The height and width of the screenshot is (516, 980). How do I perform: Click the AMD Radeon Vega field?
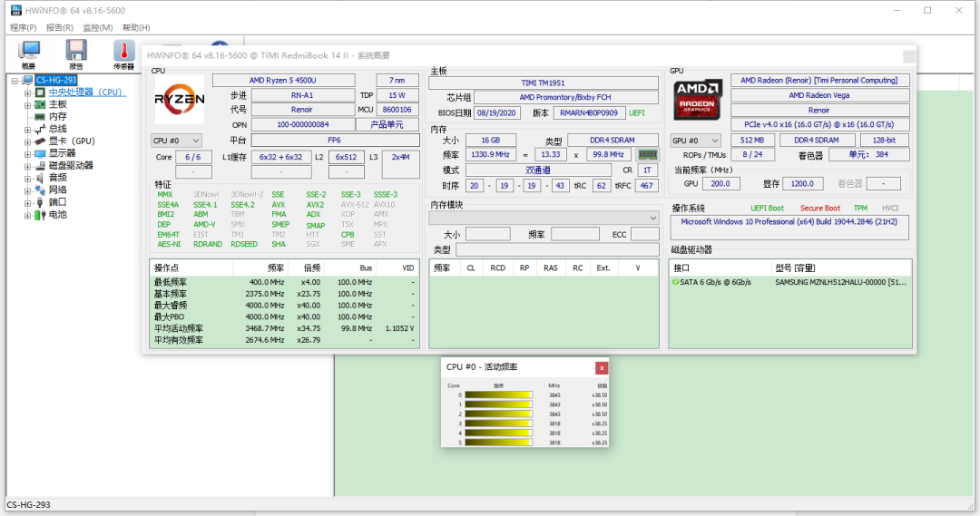[819, 95]
